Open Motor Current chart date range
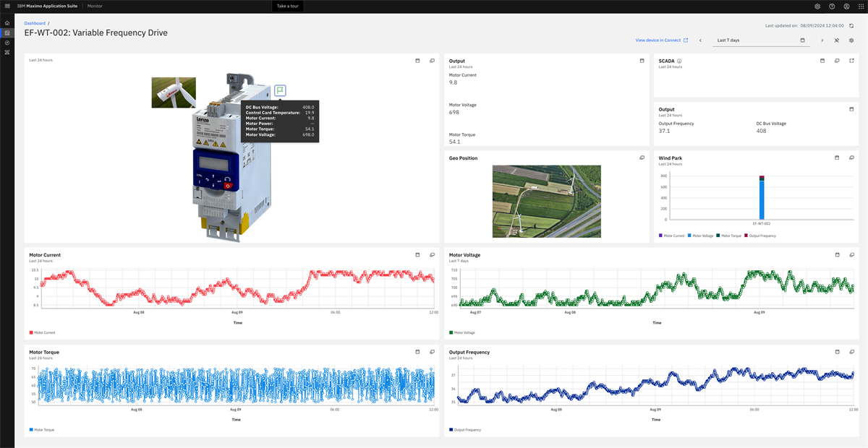The height and width of the screenshot is (448, 868). tap(417, 254)
